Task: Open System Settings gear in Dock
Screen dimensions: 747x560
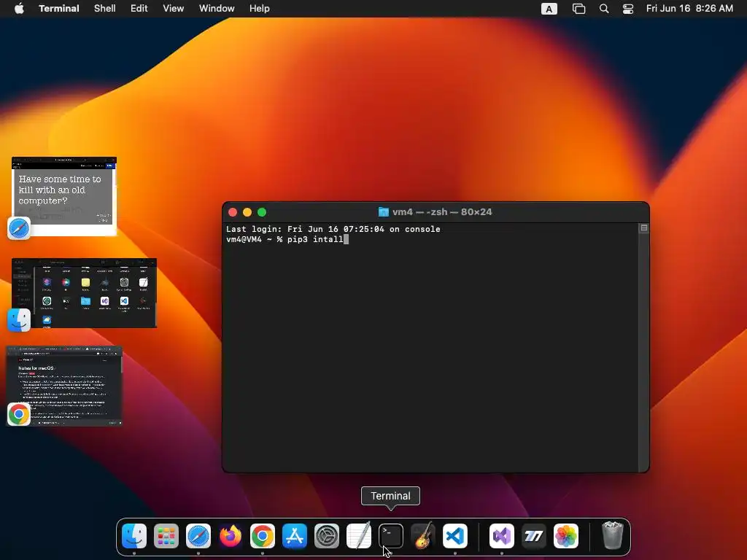Action: coord(327,536)
